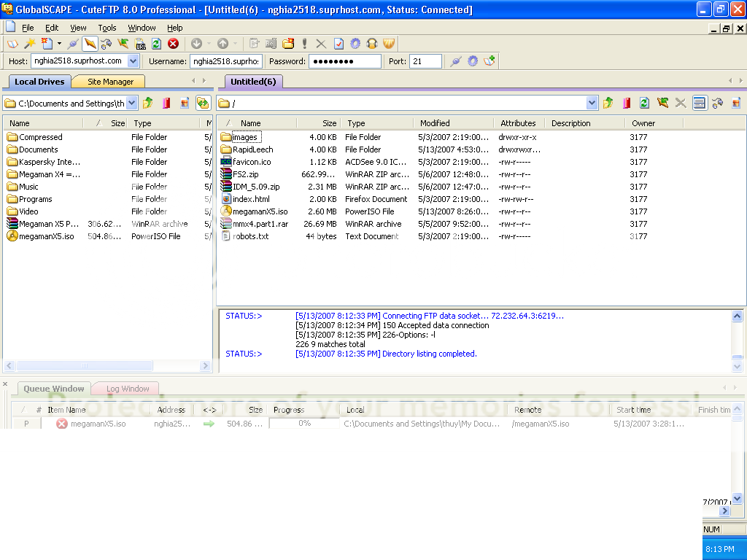The height and width of the screenshot is (560, 747).
Task: Switch to the Site Manager tab
Action: point(110,82)
